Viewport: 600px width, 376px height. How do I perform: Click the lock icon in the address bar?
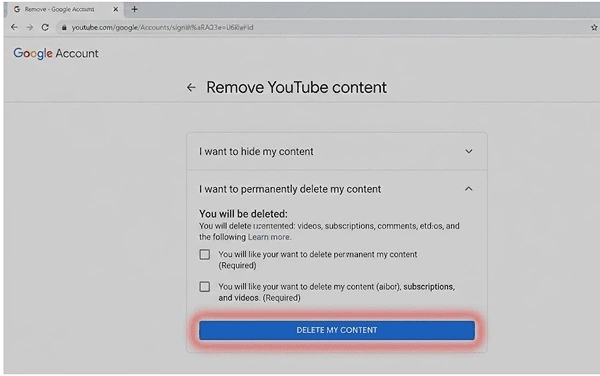point(64,28)
